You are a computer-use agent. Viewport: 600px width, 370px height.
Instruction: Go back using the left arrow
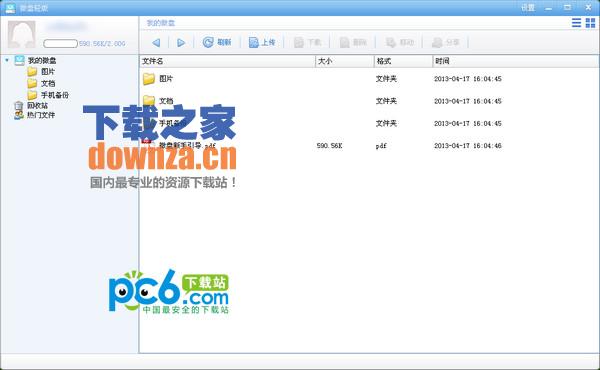[x=156, y=42]
